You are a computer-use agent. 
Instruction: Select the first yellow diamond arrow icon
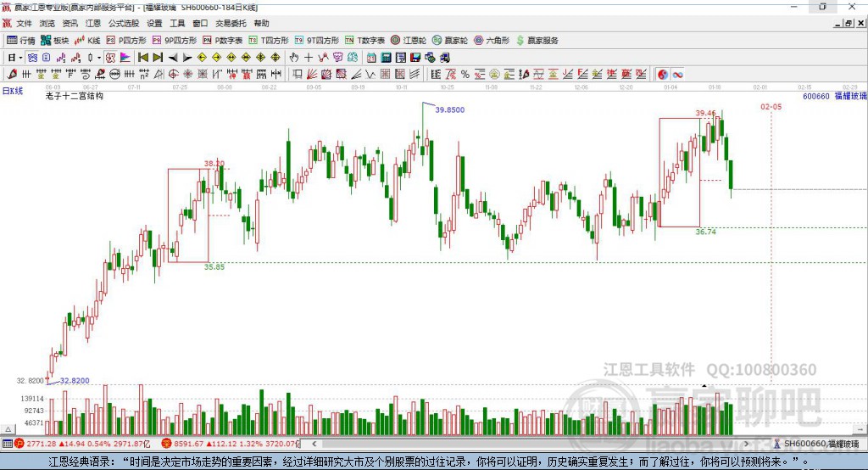click(x=202, y=58)
